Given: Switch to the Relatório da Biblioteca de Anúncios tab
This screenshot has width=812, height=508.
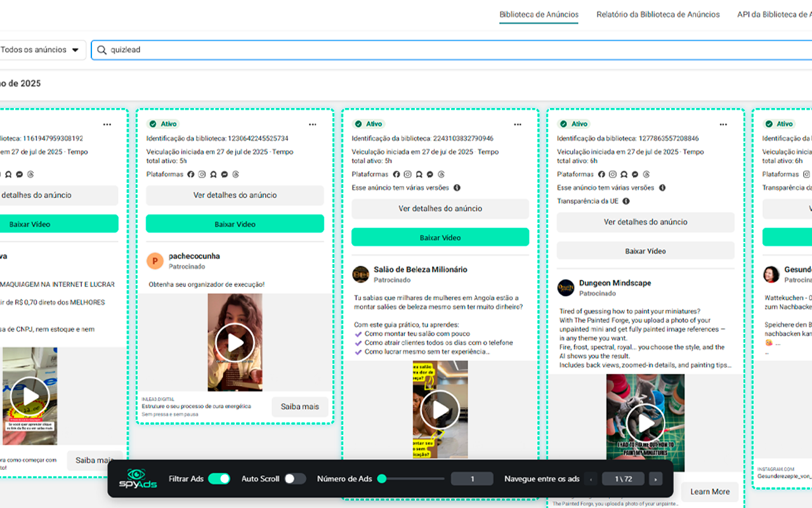Looking at the screenshot, I should click(658, 14).
